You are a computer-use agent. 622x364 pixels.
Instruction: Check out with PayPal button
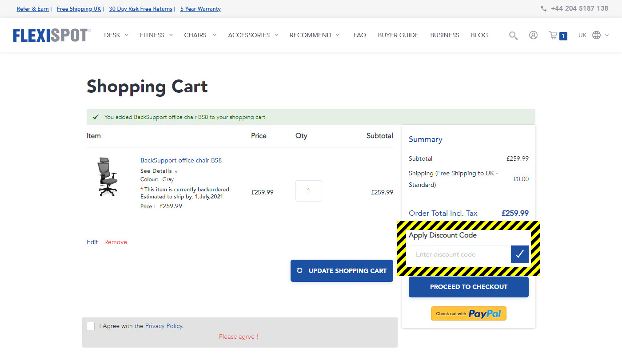click(x=469, y=313)
